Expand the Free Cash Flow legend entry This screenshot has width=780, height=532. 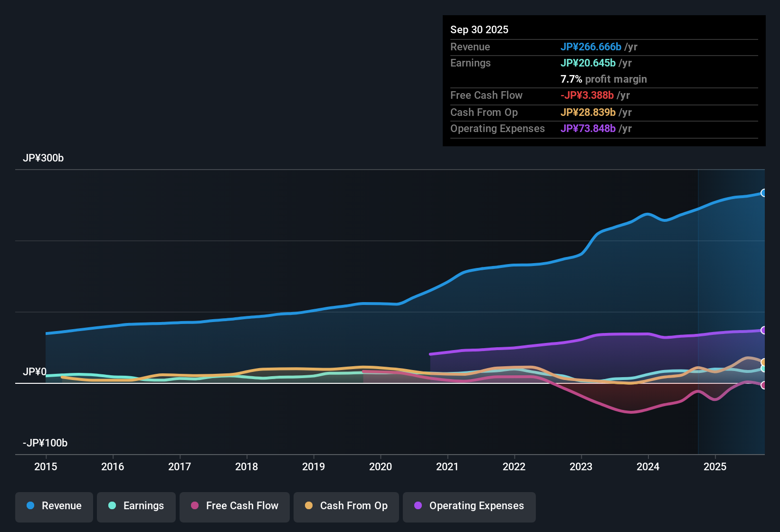pyautogui.click(x=234, y=506)
